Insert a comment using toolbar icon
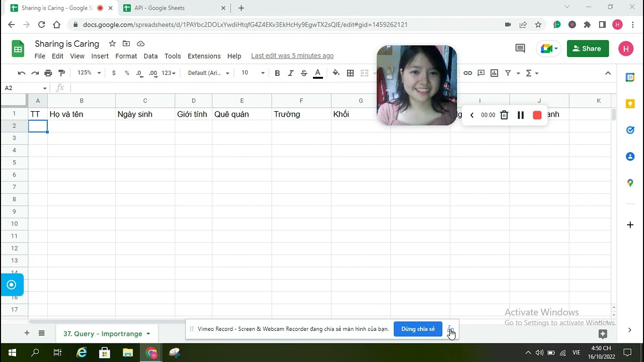Image resolution: width=644 pixels, height=362 pixels. [x=481, y=73]
